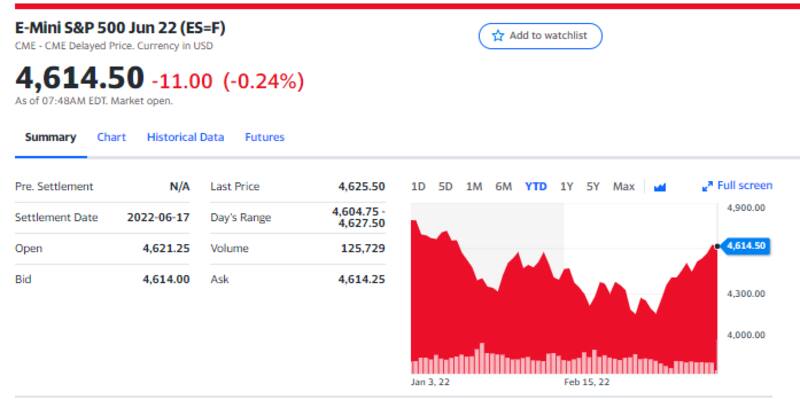The height and width of the screenshot is (415, 800).
Task: Switch the chart to 1Y range
Action: (x=567, y=186)
